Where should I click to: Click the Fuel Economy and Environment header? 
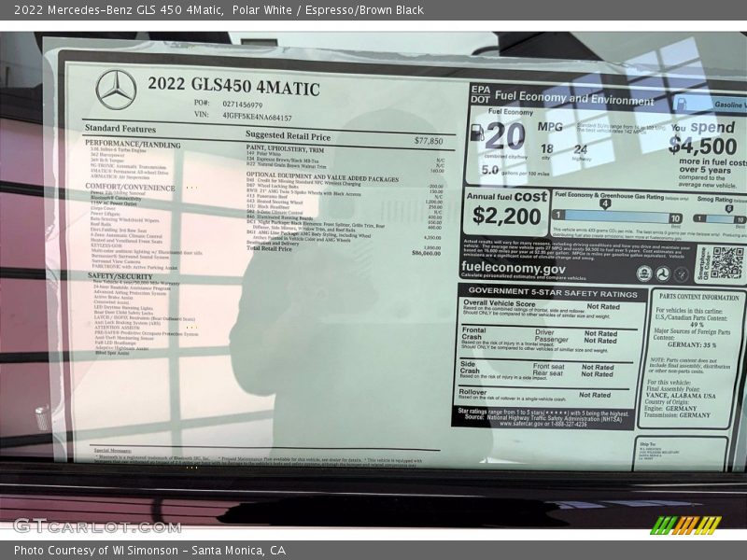pyautogui.click(x=574, y=98)
